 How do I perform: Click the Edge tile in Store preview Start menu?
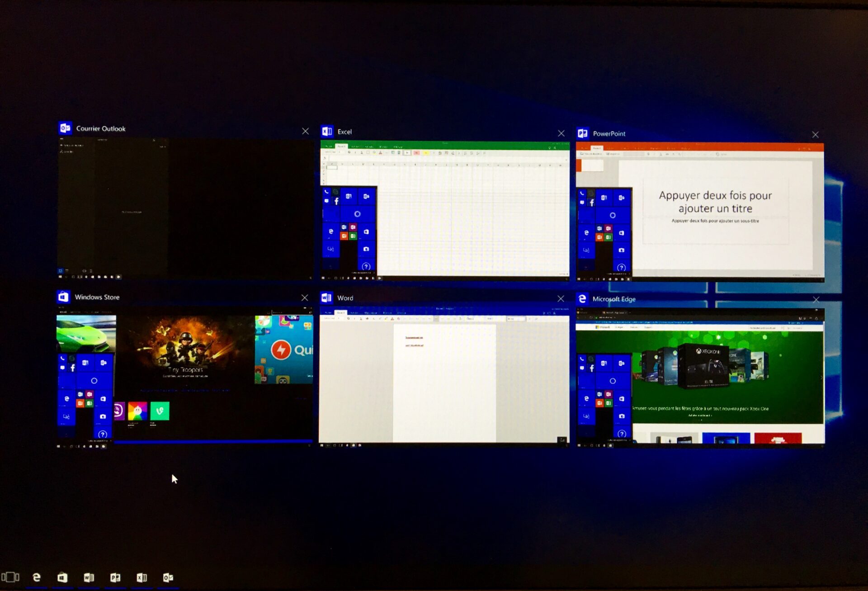click(66, 398)
